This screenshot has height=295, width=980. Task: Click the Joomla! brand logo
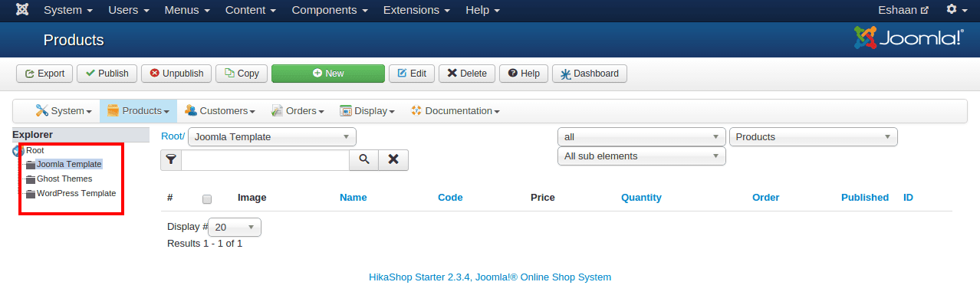(909, 38)
